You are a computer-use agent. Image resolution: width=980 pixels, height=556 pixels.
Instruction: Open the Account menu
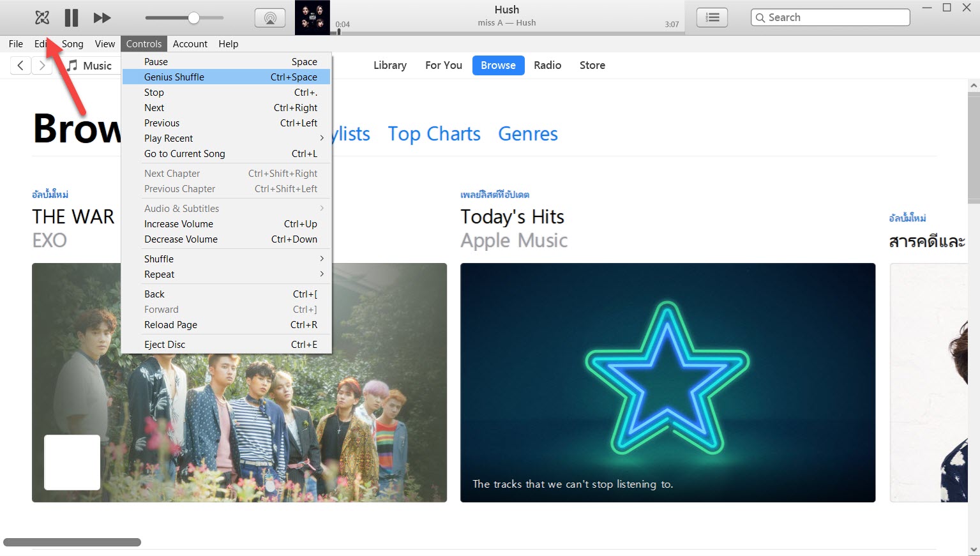(x=190, y=43)
